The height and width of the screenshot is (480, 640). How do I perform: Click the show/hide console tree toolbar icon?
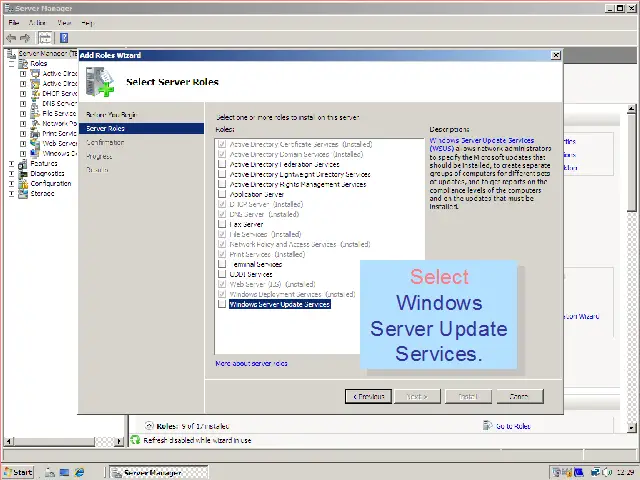point(45,38)
